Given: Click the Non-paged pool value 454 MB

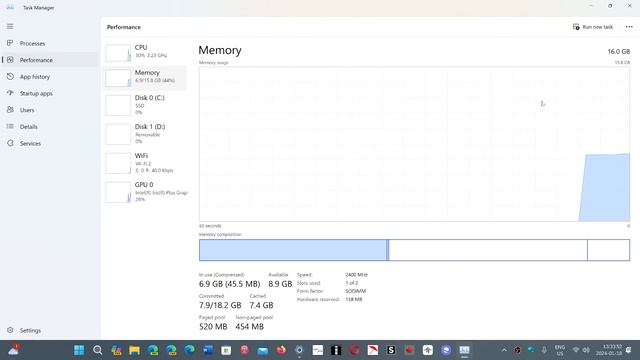Looking at the screenshot, I should tap(249, 327).
